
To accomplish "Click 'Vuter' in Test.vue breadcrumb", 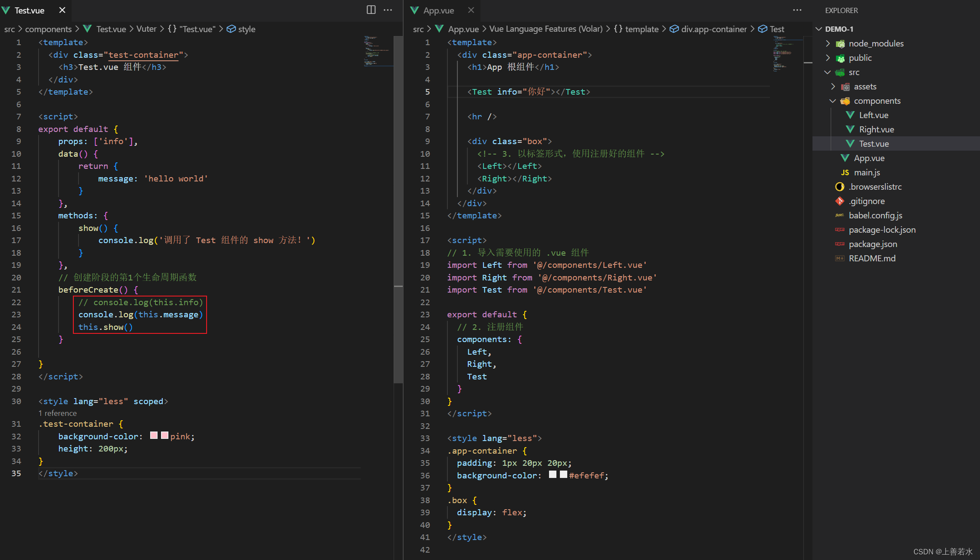I will [146, 29].
